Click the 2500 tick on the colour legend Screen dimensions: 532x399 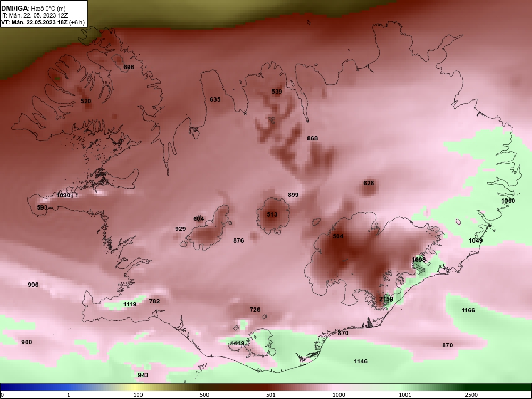tap(471, 395)
